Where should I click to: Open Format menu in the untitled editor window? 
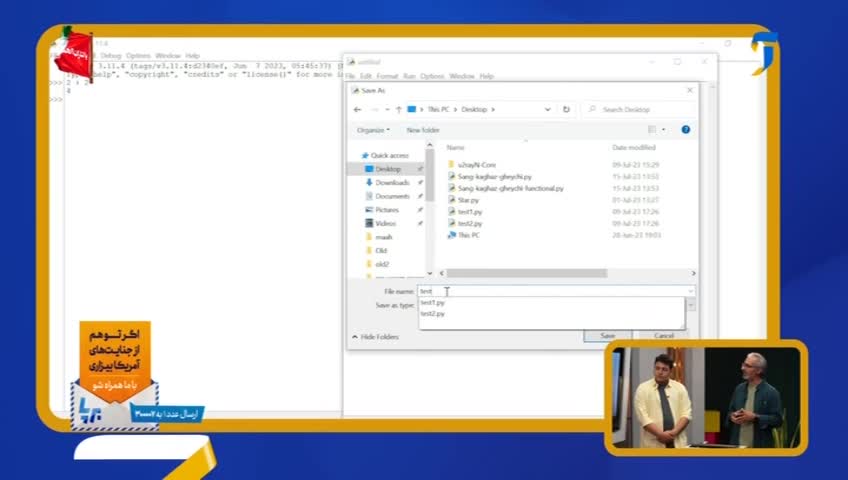tap(387, 76)
